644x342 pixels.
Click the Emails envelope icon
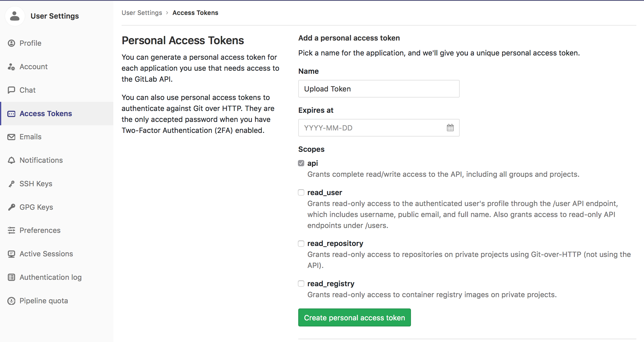[11, 137]
